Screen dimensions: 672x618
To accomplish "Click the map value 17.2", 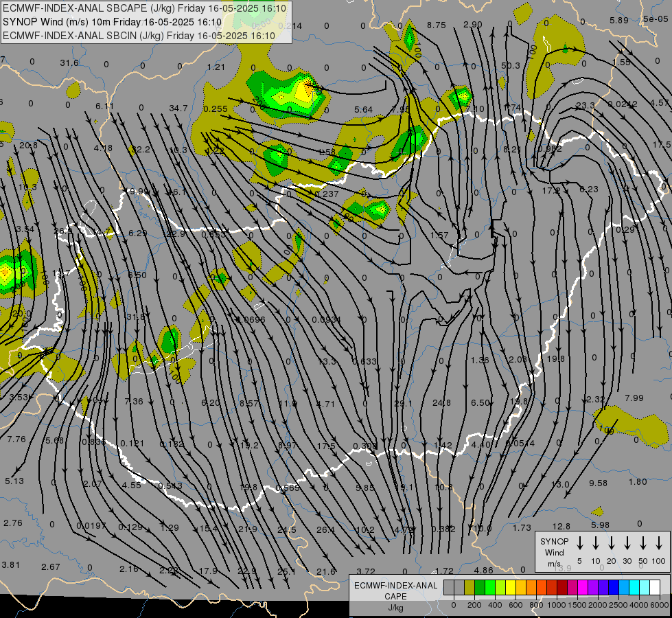I will (551, 190).
